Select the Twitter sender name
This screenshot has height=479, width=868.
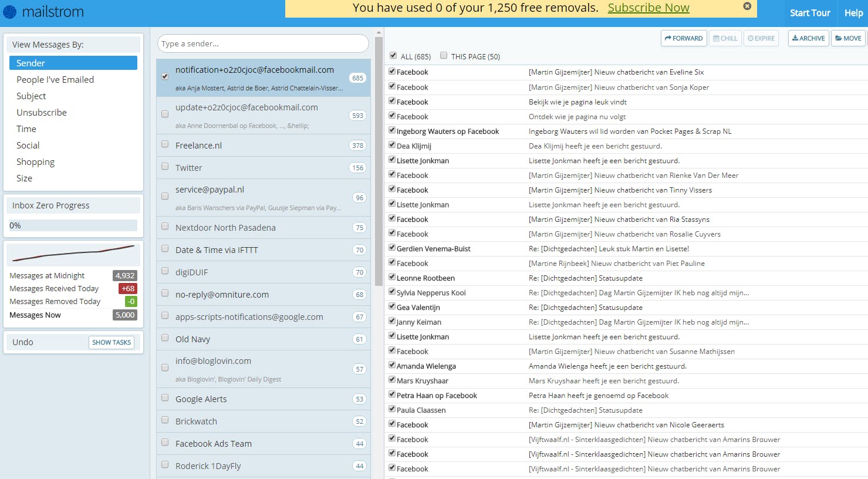pyautogui.click(x=188, y=168)
